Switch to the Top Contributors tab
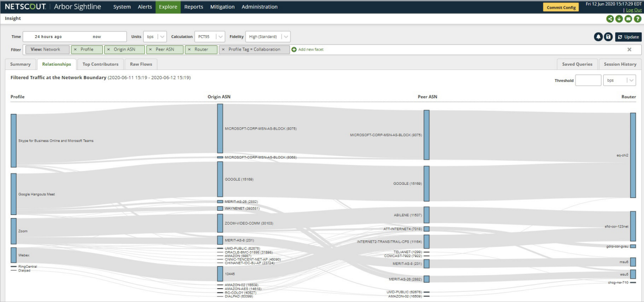 click(x=101, y=64)
